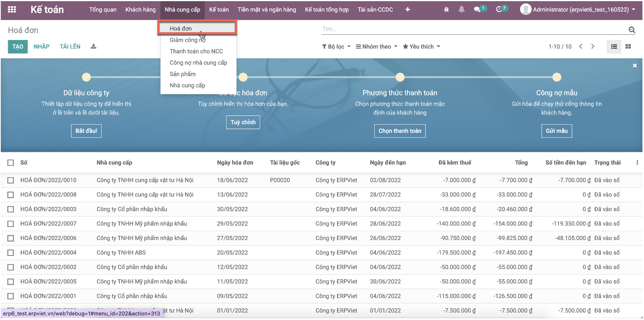Click the debug bug icon
The image size is (644, 320).
tap(446, 10)
